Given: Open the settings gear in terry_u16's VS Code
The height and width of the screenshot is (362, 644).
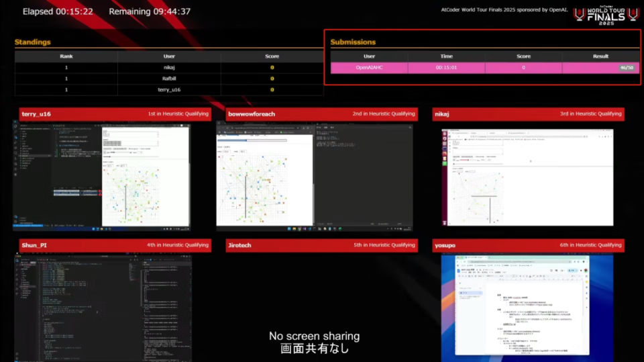Looking at the screenshot, I should (15, 222).
